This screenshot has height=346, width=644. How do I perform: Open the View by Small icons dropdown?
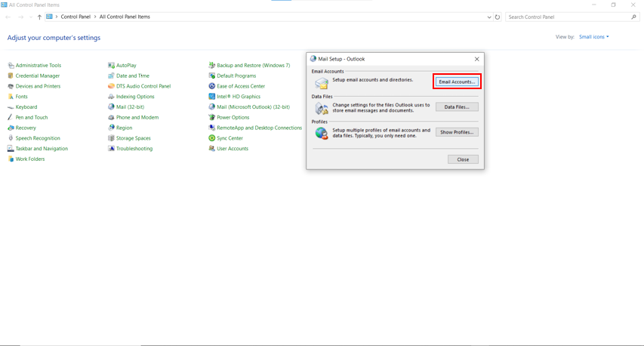[x=594, y=37]
